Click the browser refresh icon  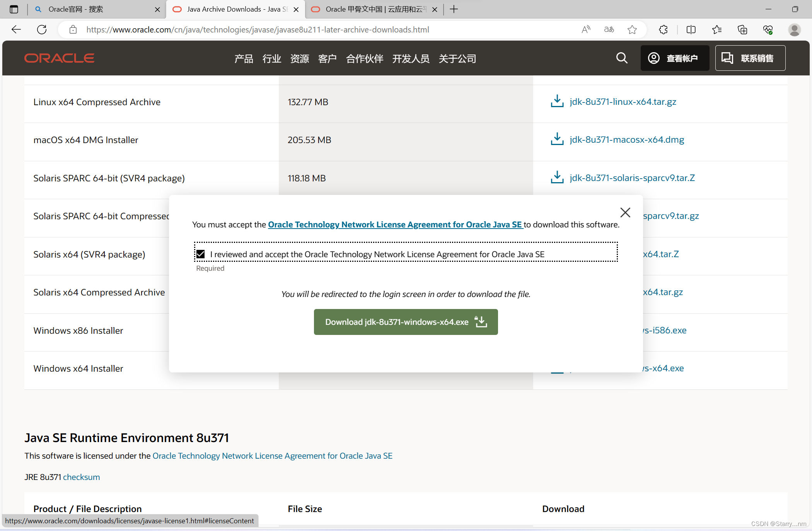pos(42,29)
